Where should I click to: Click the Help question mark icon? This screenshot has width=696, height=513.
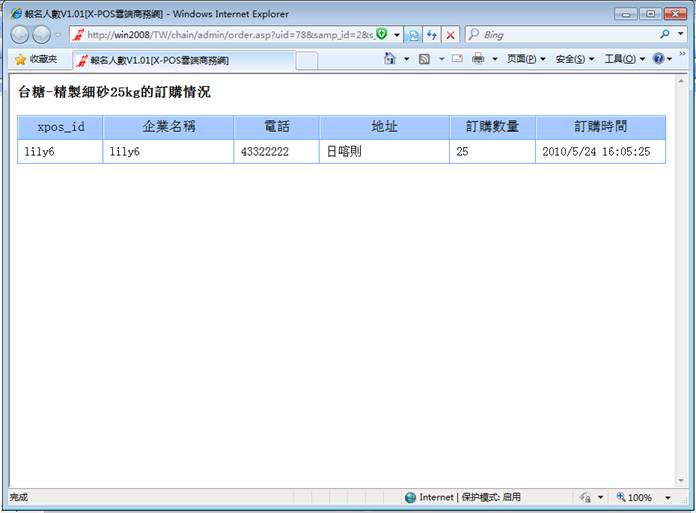(658, 60)
